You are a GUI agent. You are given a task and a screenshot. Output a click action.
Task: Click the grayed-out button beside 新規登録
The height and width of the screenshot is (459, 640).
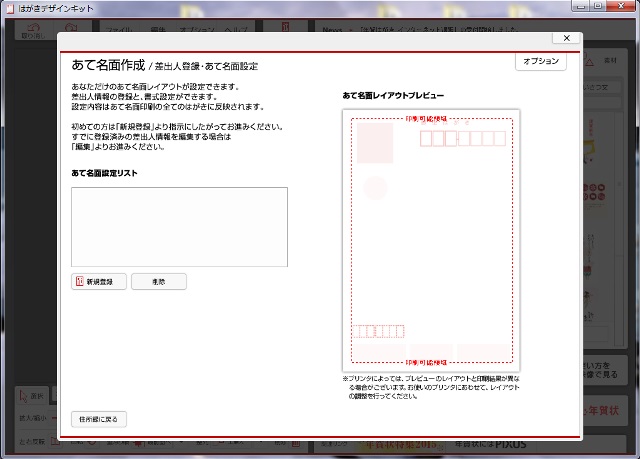(159, 282)
